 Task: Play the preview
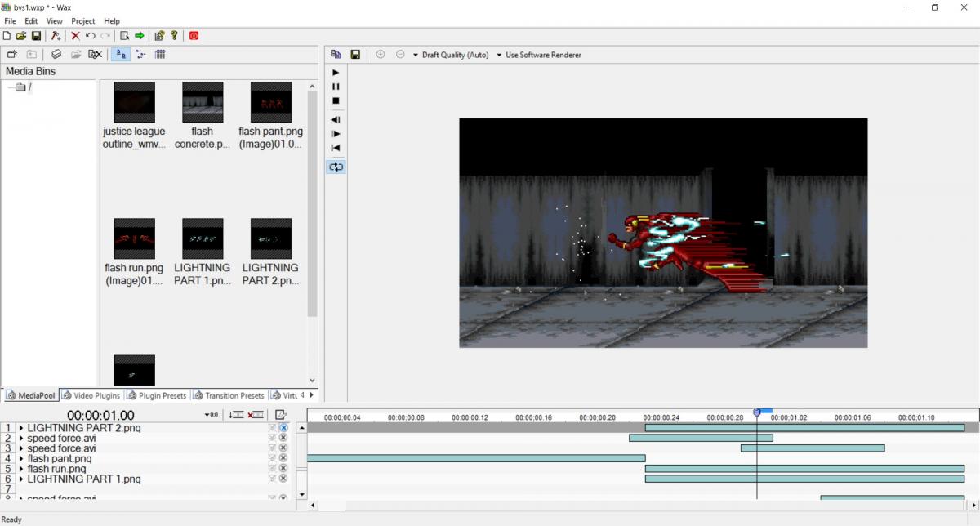coord(336,72)
